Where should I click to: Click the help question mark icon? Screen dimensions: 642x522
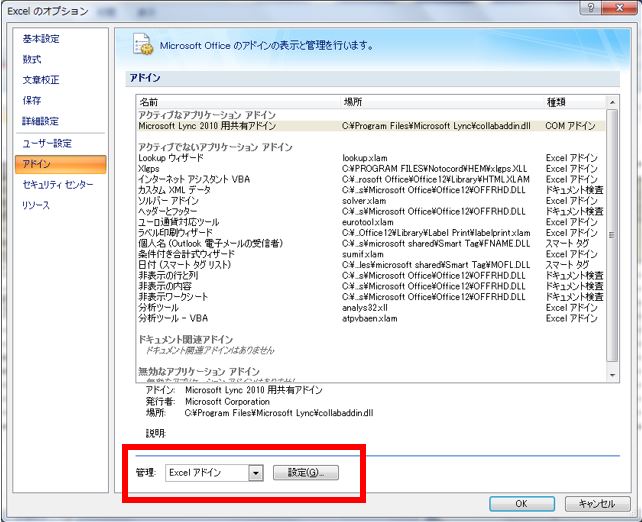click(x=596, y=9)
